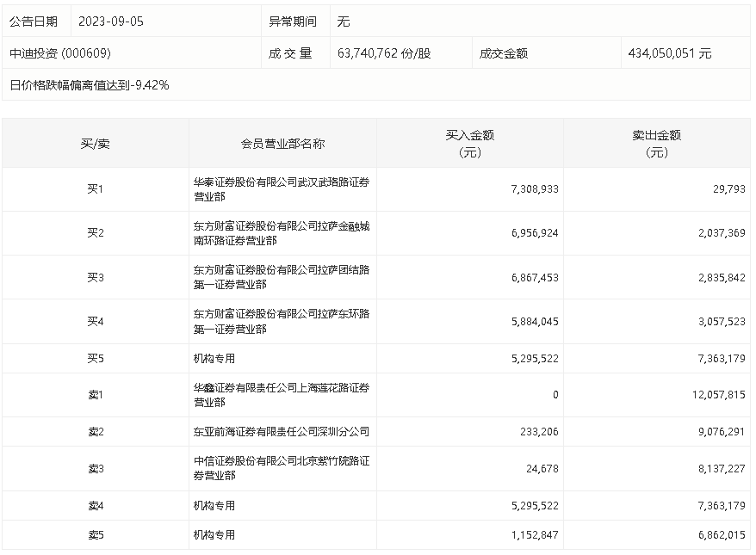
Task: Click the 会员营业部名称 column header
Action: pyautogui.click(x=282, y=144)
